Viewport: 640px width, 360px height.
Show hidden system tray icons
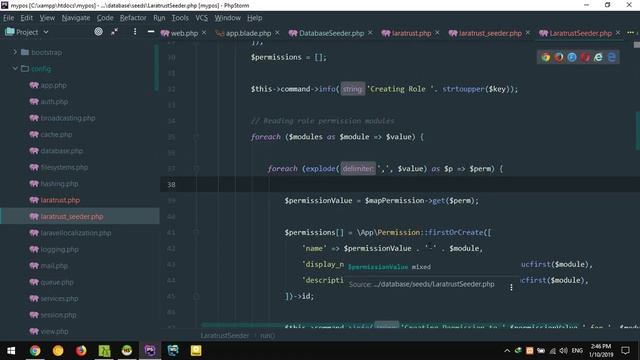coord(507,351)
